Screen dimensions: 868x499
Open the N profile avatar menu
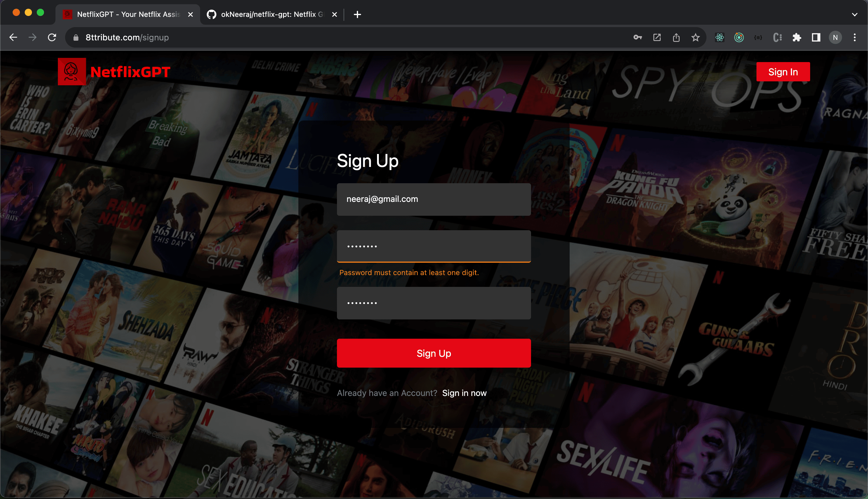click(835, 37)
